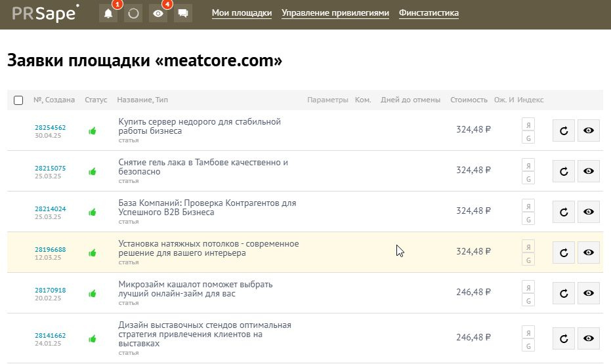View order 28215075 via its eye button
This screenshot has height=364, width=611.
pos(589,171)
